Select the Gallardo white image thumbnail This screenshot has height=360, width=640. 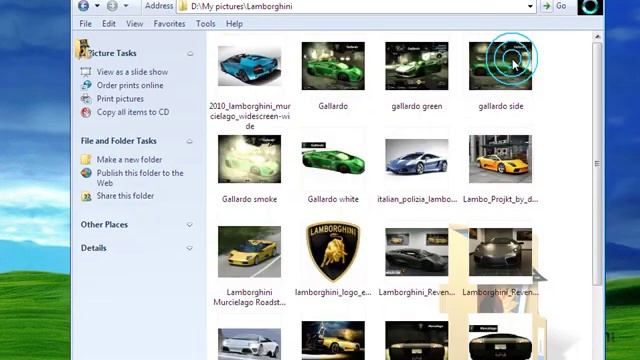(333, 159)
